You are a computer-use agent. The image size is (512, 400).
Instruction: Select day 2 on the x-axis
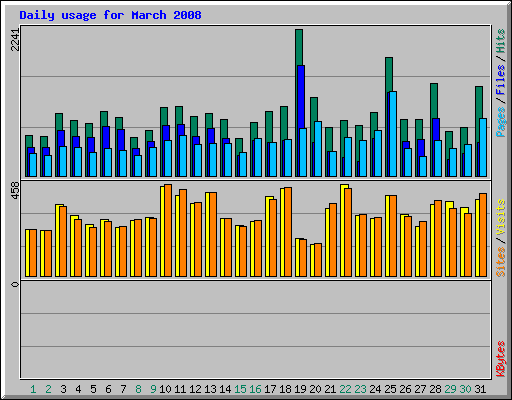[x=48, y=389]
